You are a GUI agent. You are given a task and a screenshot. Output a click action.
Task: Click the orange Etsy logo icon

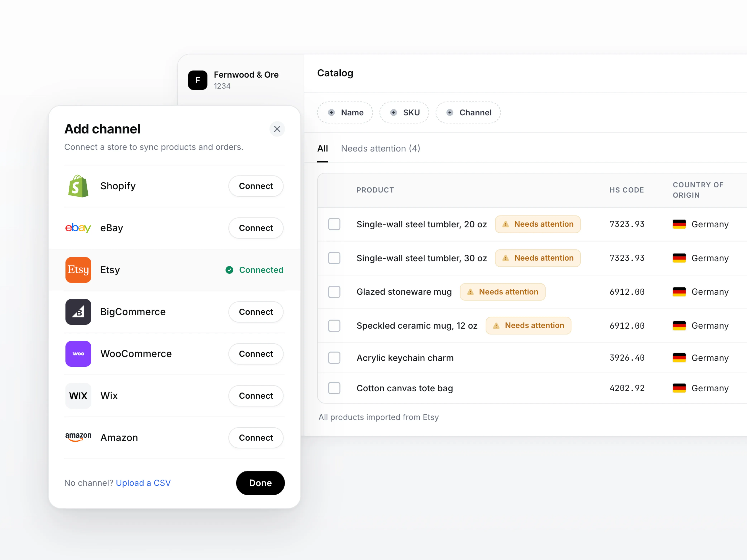pos(78,270)
